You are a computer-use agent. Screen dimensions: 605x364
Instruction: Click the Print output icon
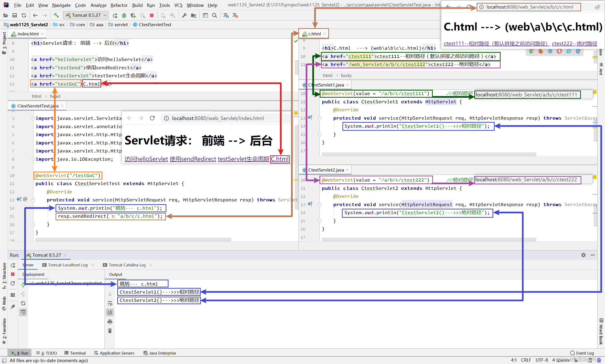click(x=110, y=322)
